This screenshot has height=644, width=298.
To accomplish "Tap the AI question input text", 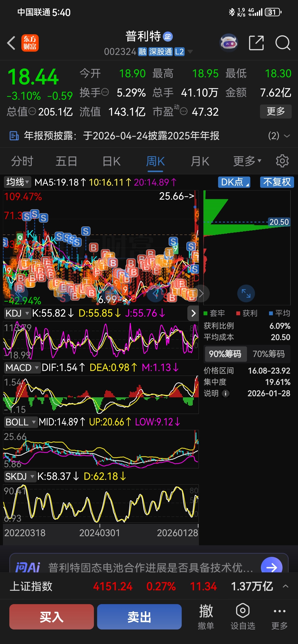I will click(x=151, y=567).
